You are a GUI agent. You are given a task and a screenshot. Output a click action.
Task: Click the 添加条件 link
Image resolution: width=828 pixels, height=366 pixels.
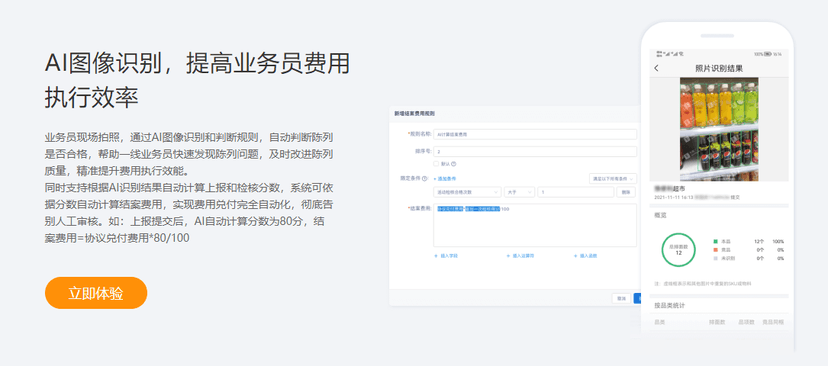pos(444,179)
